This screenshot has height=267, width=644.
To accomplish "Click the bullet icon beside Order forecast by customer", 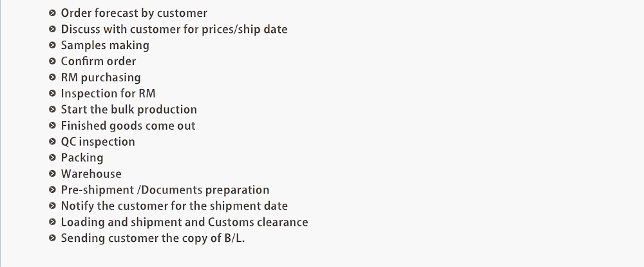I will (52, 13).
